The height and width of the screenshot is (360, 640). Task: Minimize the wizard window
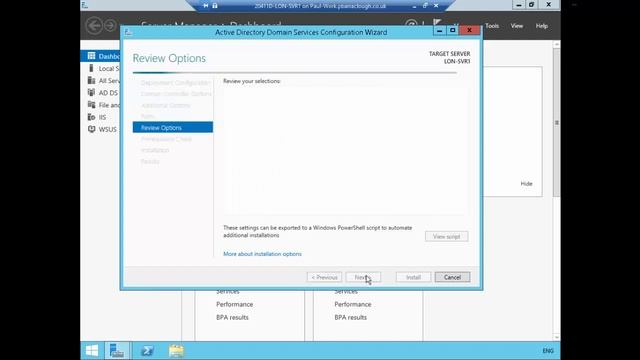click(439, 31)
